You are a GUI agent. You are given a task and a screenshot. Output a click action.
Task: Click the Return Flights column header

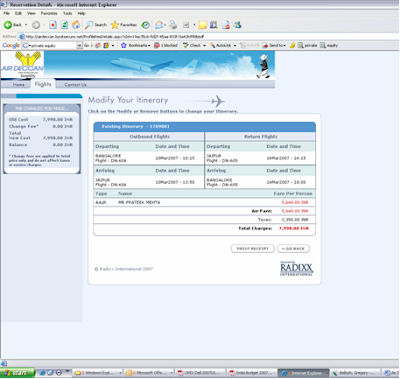(x=261, y=137)
